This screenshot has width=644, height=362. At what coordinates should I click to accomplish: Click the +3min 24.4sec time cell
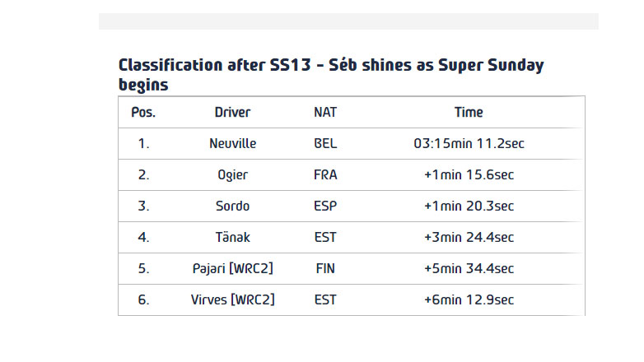point(469,237)
